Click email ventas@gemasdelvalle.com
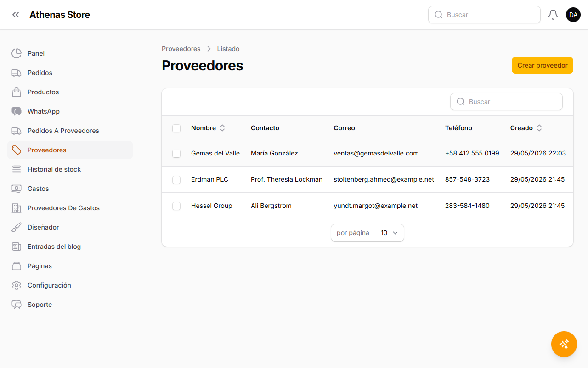This screenshot has width=588, height=368. click(x=376, y=153)
